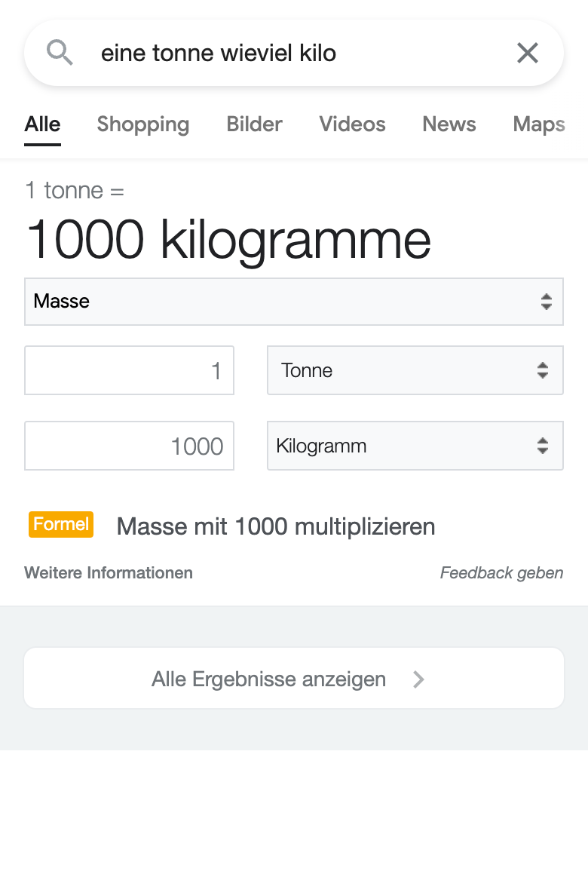Click the search magnifier icon
The height and width of the screenshot is (871, 588).
click(x=60, y=53)
